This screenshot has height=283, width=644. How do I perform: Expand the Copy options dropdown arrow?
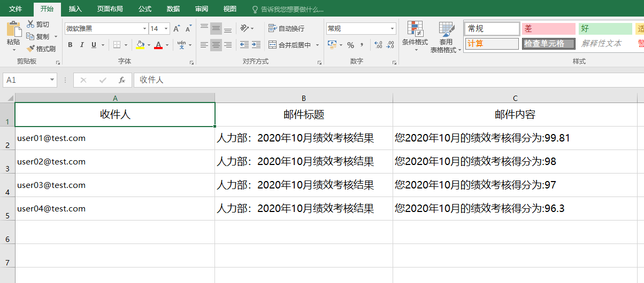tap(56, 37)
